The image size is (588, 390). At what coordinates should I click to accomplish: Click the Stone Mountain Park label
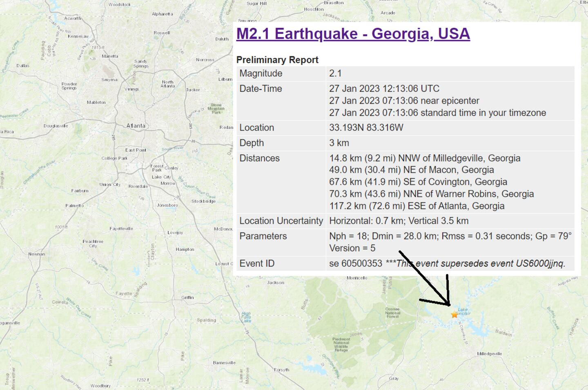(x=216, y=109)
